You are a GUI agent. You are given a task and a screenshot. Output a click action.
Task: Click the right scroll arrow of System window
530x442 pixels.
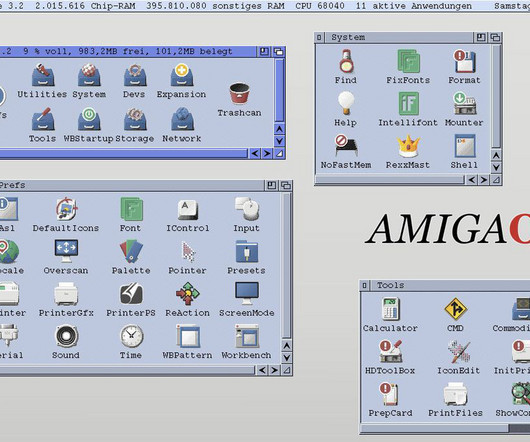[484, 180]
